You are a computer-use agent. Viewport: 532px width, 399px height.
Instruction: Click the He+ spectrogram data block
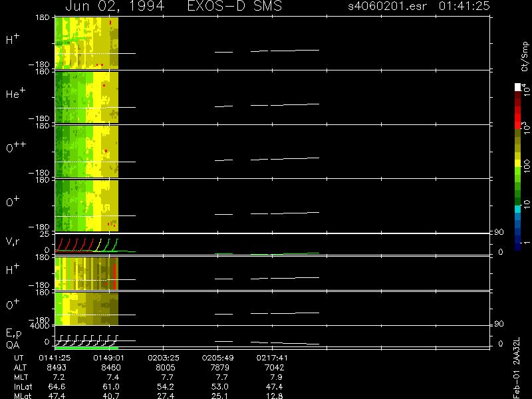coord(86,97)
